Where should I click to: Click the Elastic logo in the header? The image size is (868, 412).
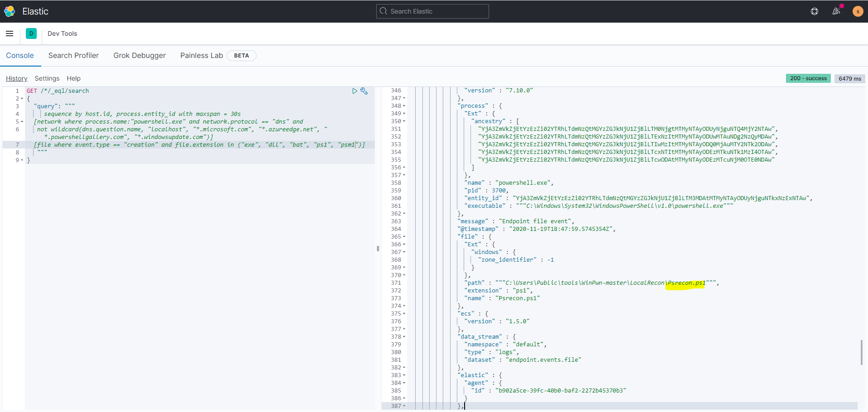[9, 11]
